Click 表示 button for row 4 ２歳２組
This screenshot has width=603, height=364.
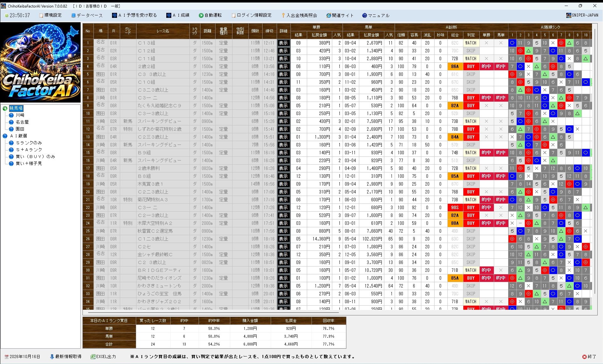(283, 66)
